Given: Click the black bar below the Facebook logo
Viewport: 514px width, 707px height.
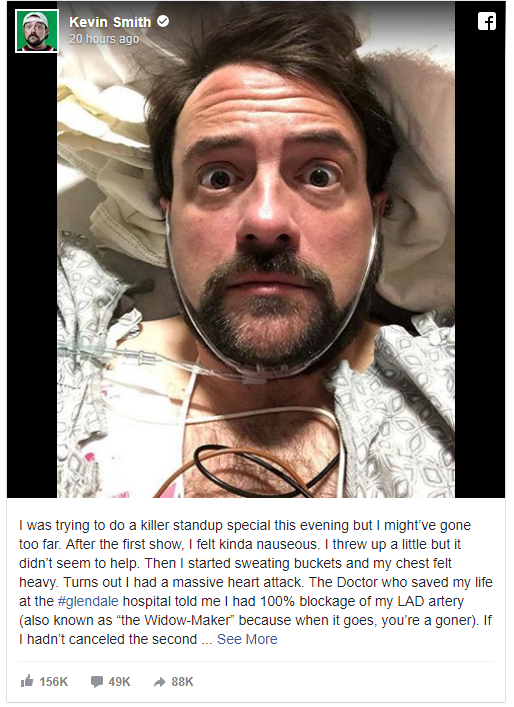Looking at the screenshot, I should coord(480,266).
